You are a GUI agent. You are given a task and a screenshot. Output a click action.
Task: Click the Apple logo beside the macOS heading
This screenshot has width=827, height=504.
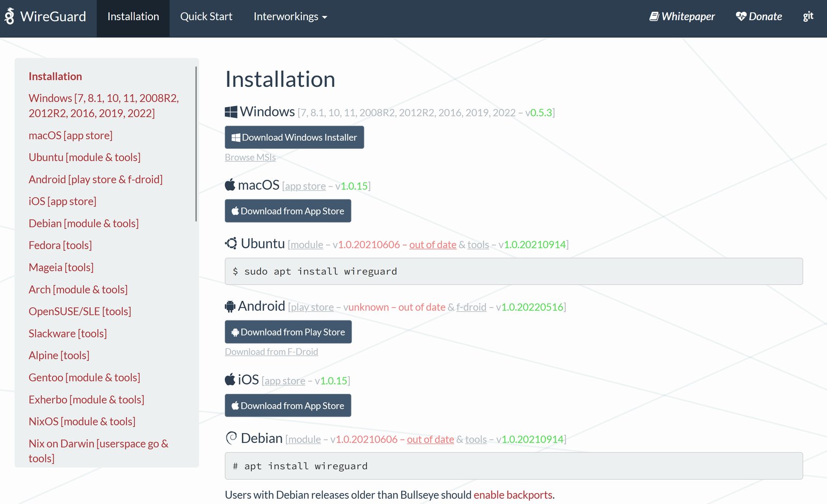(x=230, y=185)
